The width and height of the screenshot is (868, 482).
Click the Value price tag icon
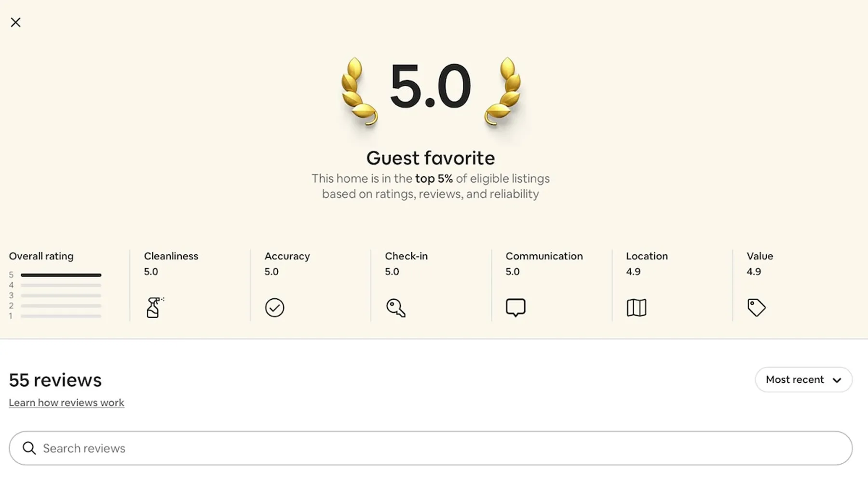[x=756, y=308]
